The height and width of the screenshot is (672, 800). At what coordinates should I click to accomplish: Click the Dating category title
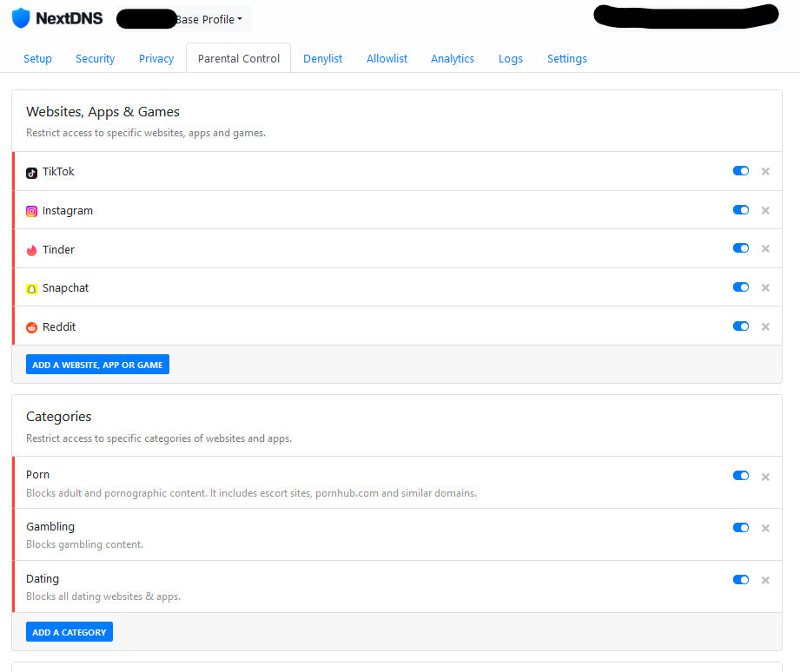[43, 579]
